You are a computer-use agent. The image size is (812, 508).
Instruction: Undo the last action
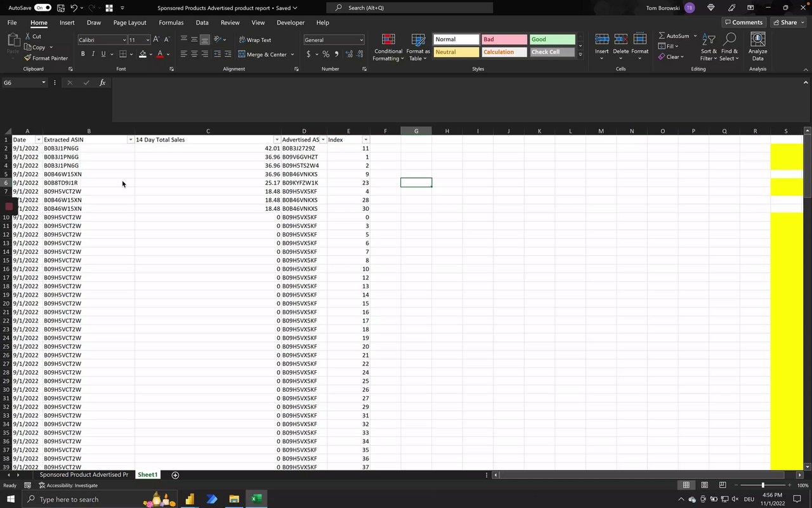point(74,8)
